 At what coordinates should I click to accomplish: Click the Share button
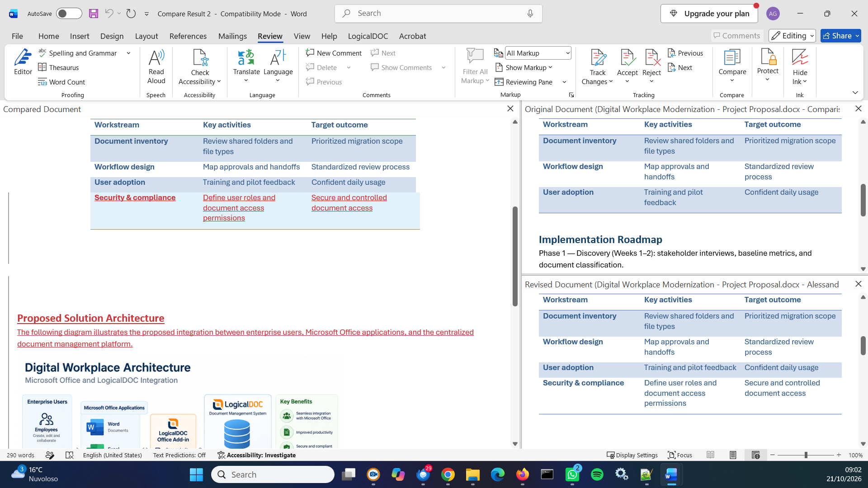pyautogui.click(x=841, y=36)
